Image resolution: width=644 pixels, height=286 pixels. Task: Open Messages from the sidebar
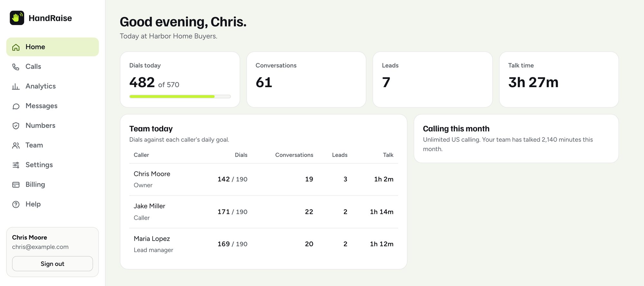point(52,106)
